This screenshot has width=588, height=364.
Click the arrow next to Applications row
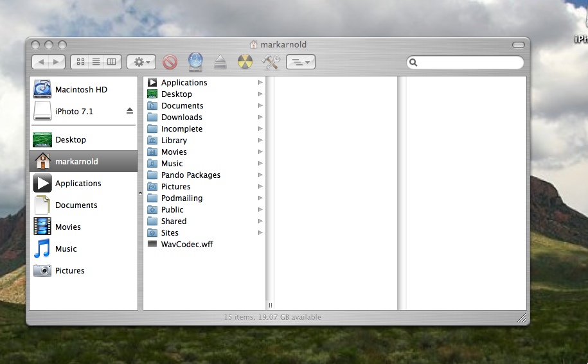260,82
